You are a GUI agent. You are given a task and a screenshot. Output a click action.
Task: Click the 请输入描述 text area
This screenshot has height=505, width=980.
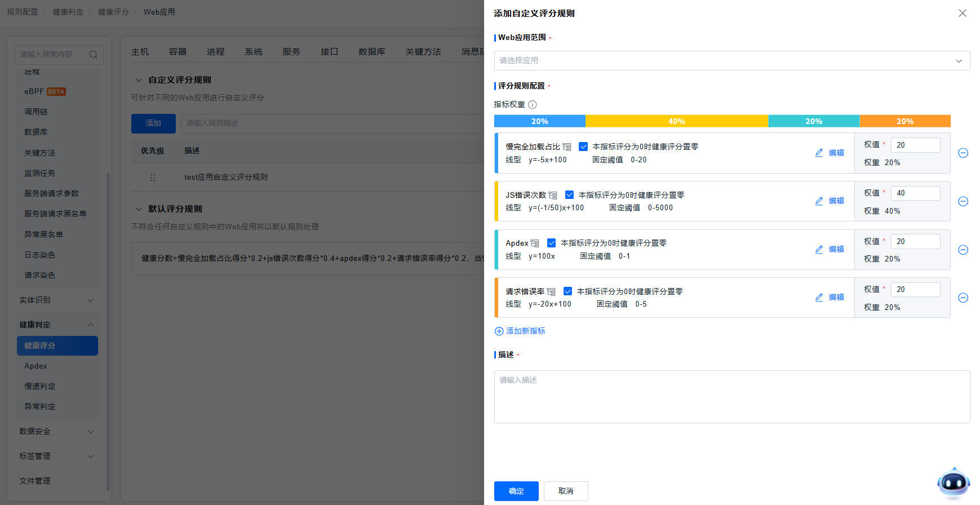(x=731, y=396)
